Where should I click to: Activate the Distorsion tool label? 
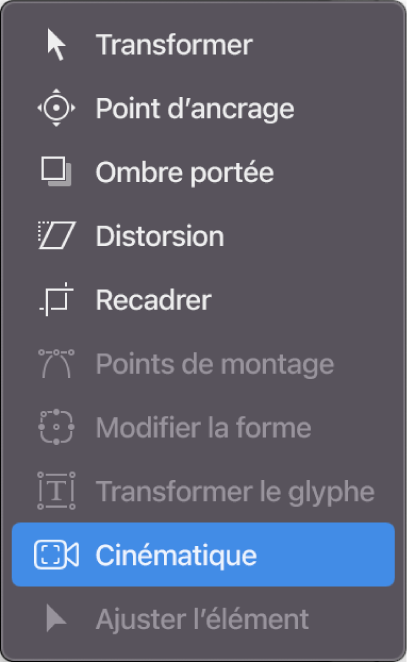[x=160, y=236]
